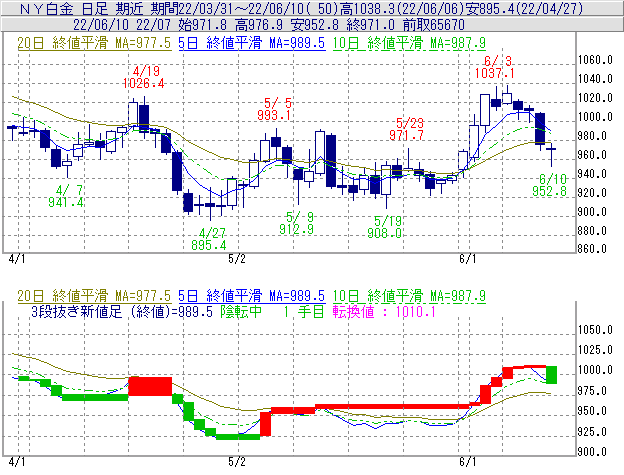Image resolution: width=624 pixels, height=475 pixels.
Task: Click the large red block after 4/19
Action: coord(150,386)
